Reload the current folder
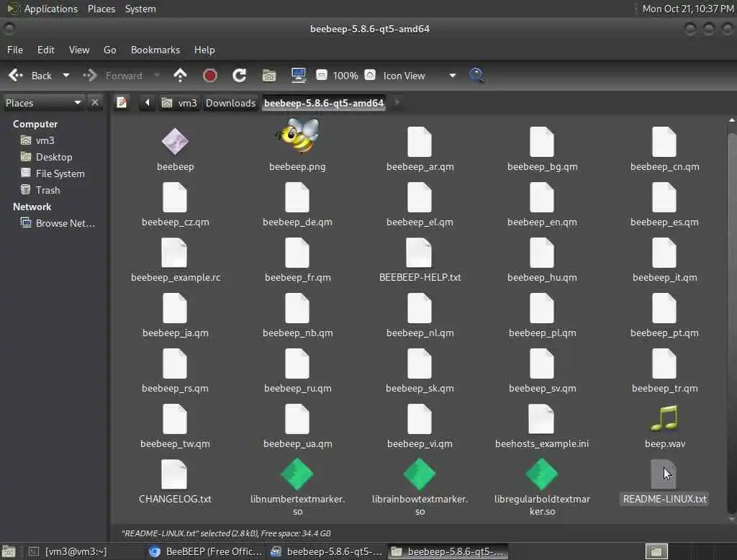 (x=239, y=76)
